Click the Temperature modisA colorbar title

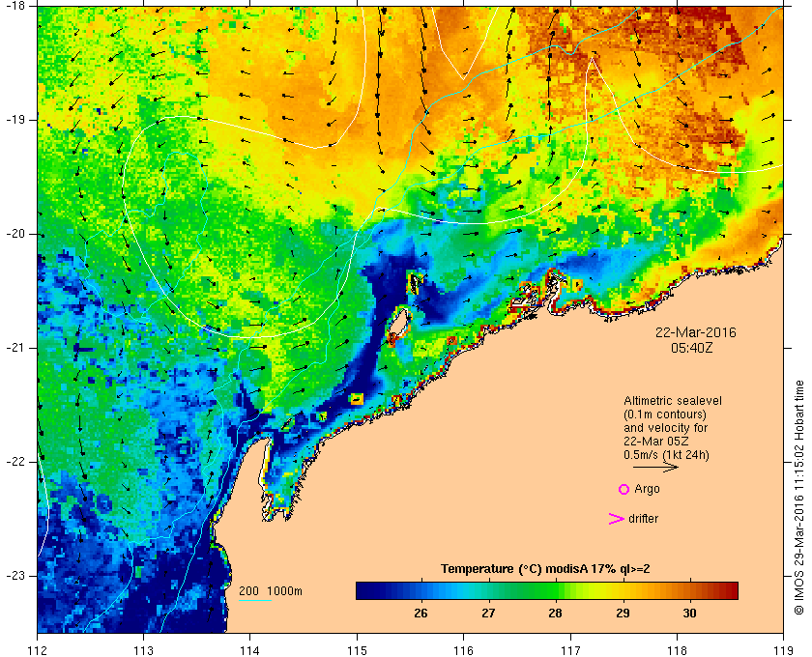tap(545, 569)
